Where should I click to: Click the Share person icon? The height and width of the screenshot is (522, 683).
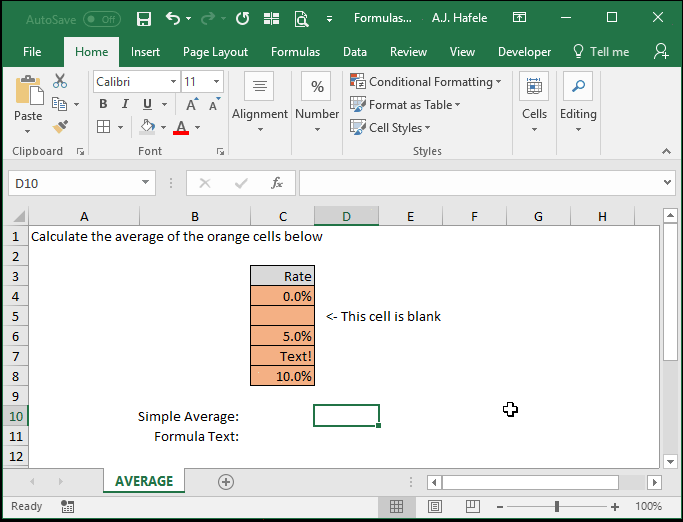click(661, 51)
